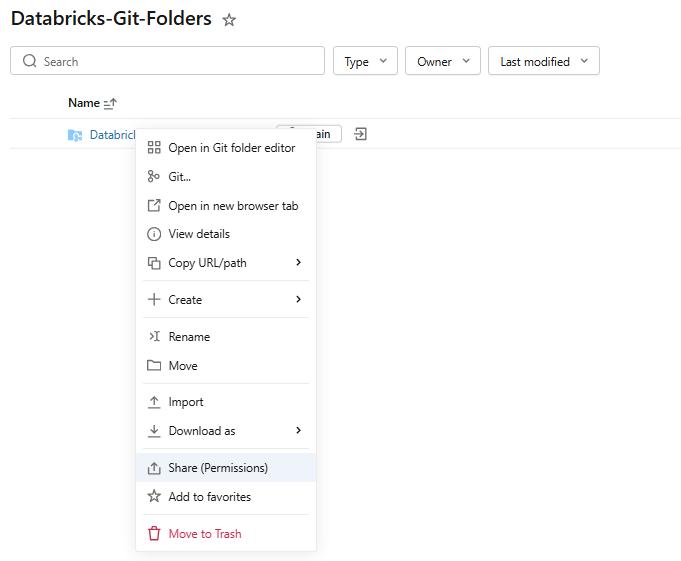Choose Rename in the context menu
This screenshot has height=561, width=681.
[226, 337]
